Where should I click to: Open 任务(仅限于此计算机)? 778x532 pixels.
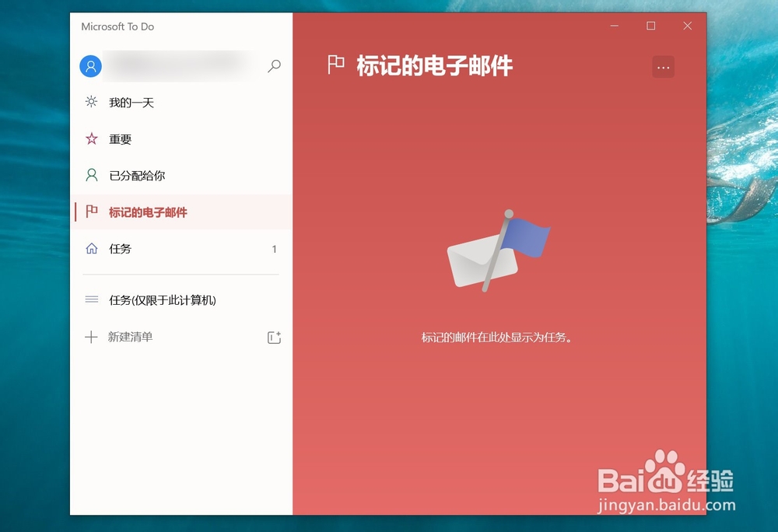[163, 299]
